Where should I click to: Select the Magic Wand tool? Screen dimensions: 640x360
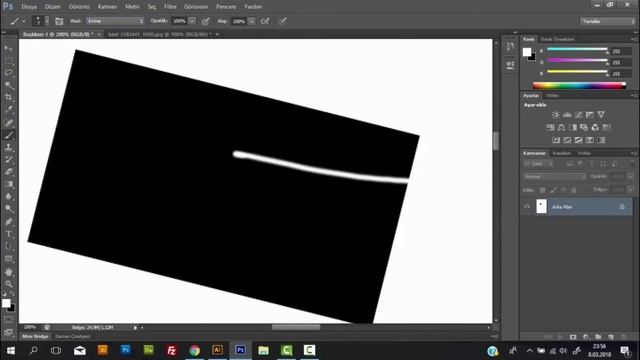(9, 85)
